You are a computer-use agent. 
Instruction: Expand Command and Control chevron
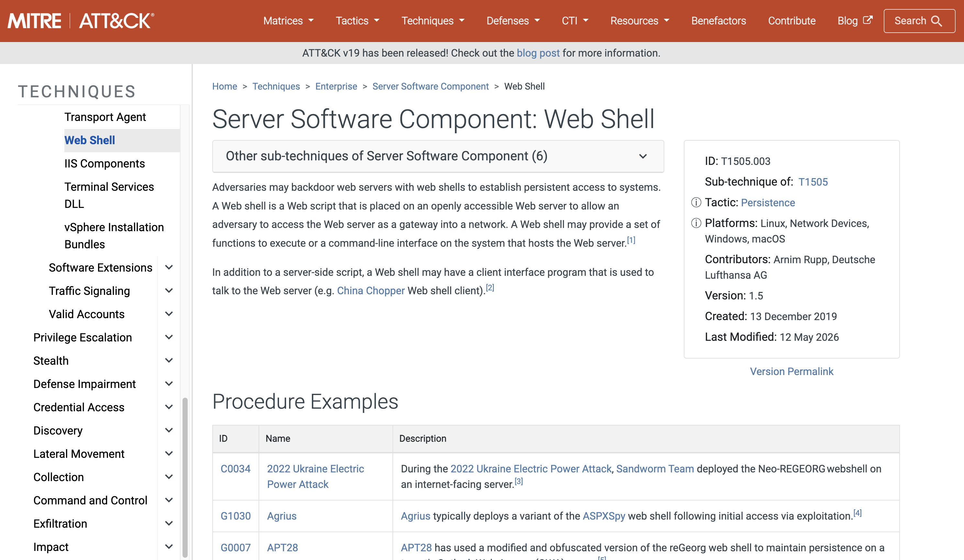[x=169, y=501]
